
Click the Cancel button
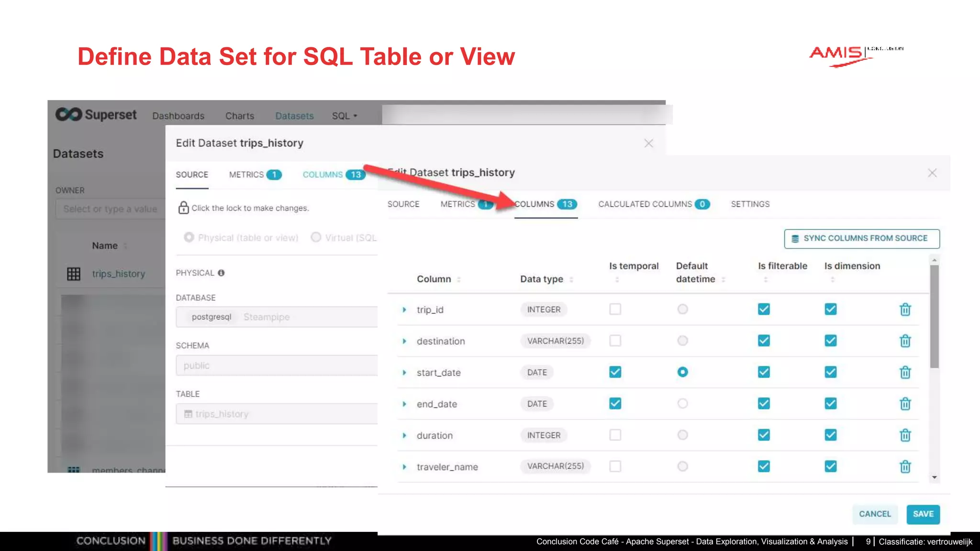[x=875, y=514]
